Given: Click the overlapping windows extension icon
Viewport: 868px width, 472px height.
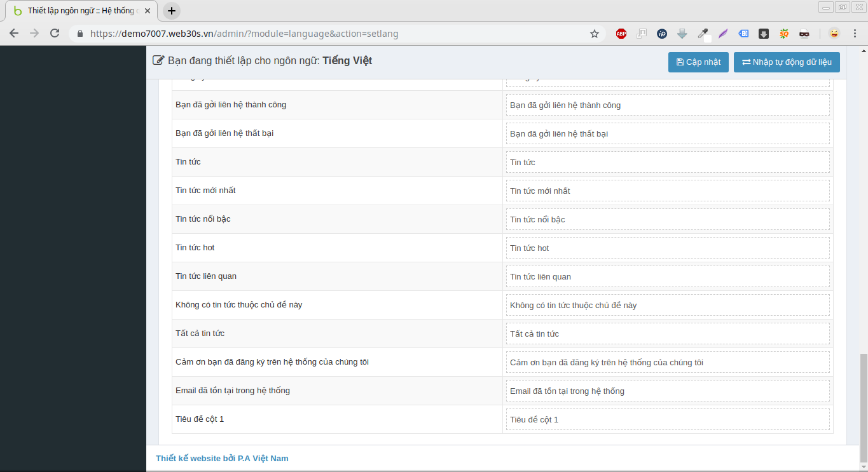Looking at the screenshot, I should (642, 34).
